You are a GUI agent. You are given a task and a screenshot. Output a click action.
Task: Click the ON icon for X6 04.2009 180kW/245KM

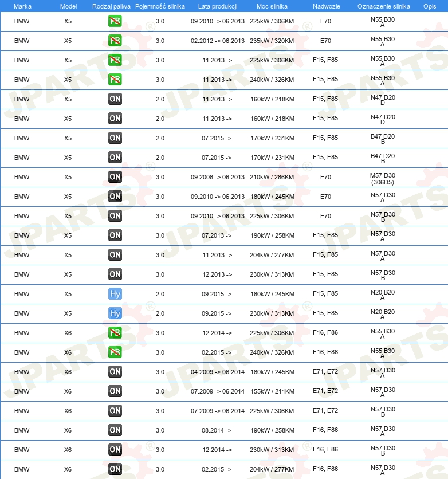pos(115,372)
